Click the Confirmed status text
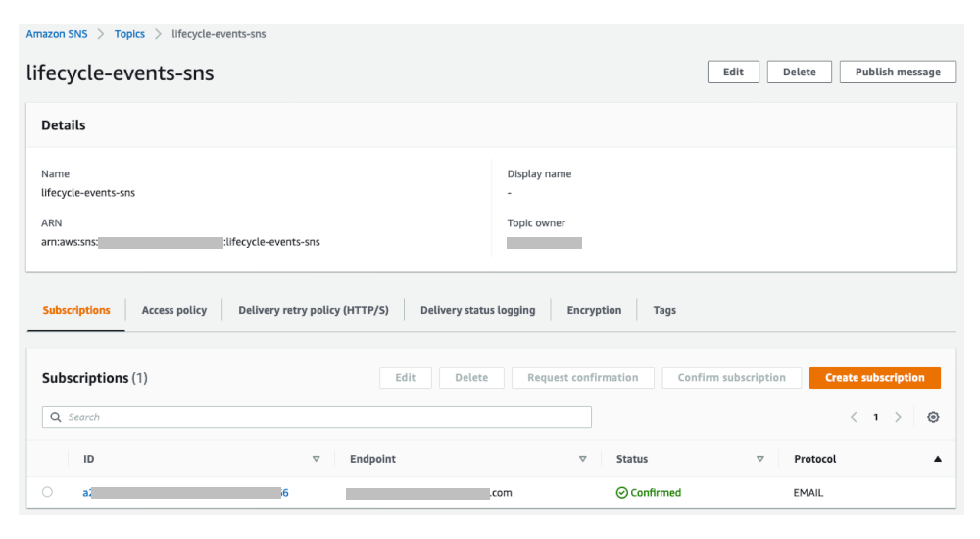This screenshot has height=539, width=980. 656,493
